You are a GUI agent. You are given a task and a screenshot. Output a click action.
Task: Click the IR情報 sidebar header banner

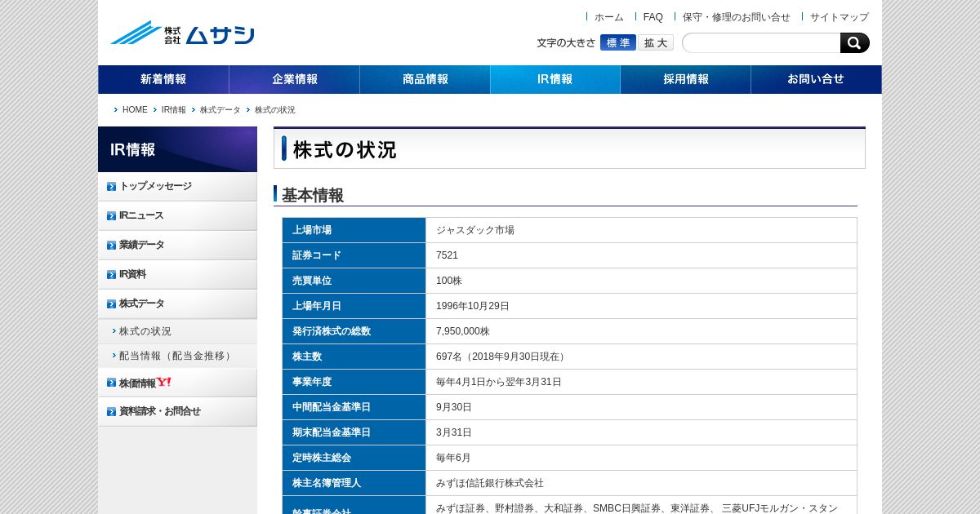[x=177, y=149]
